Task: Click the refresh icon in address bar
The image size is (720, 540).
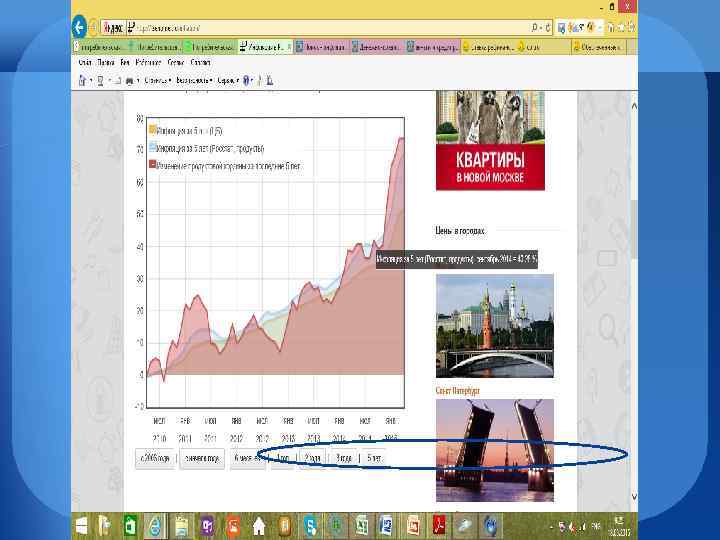Action: click(x=547, y=28)
